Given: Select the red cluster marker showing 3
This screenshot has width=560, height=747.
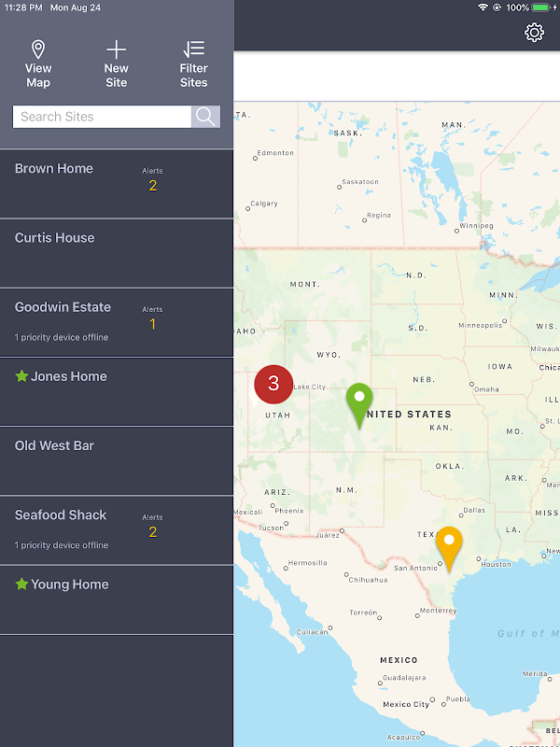Looking at the screenshot, I should click(273, 385).
